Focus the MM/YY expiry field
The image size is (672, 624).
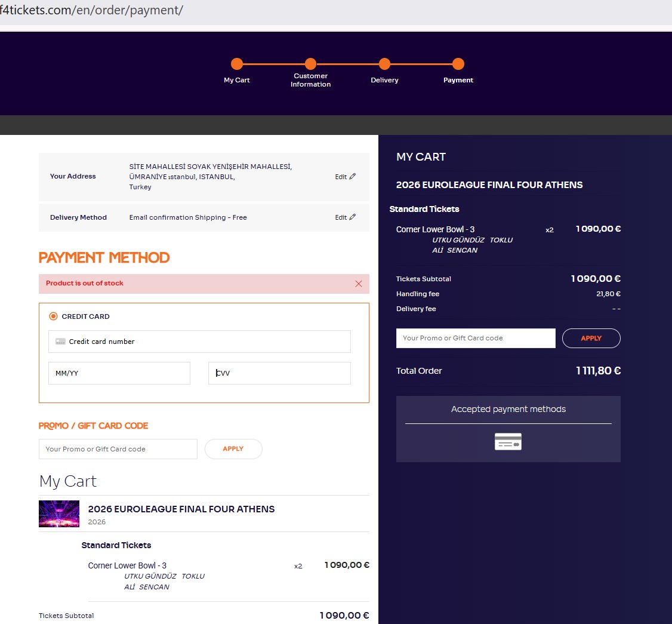119,373
